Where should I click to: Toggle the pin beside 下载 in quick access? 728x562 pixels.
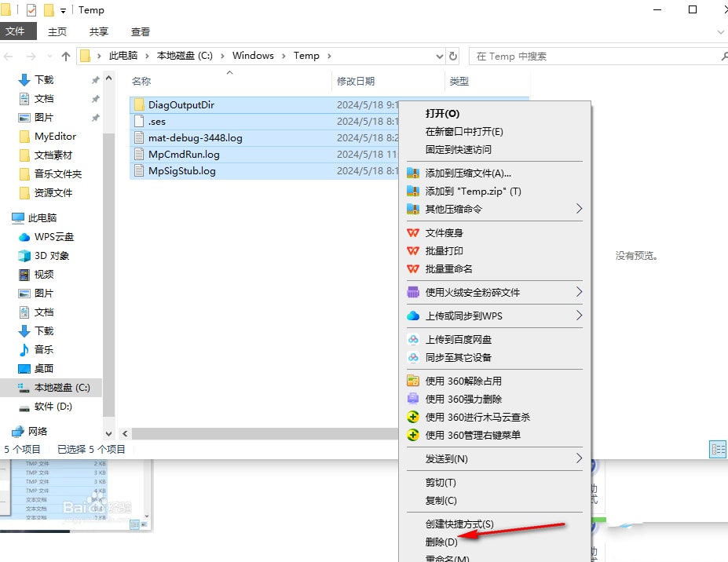coord(95,79)
